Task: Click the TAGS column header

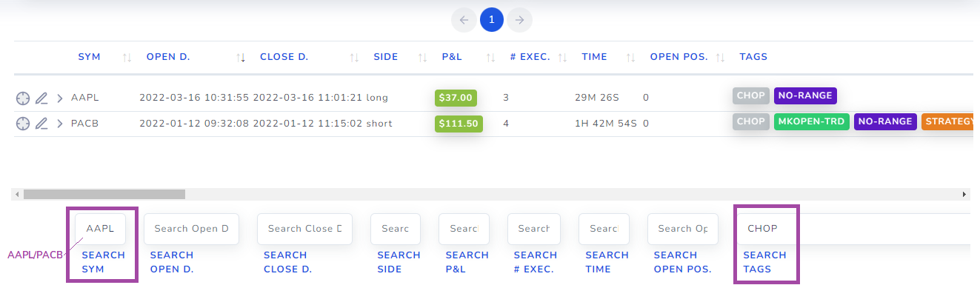Action: pos(753,57)
